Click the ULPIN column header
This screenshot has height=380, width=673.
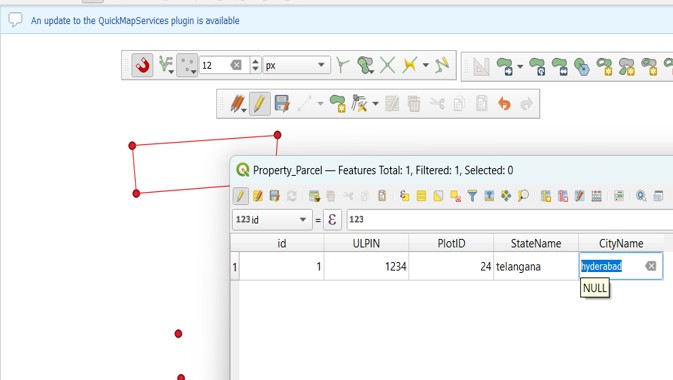tap(366, 243)
